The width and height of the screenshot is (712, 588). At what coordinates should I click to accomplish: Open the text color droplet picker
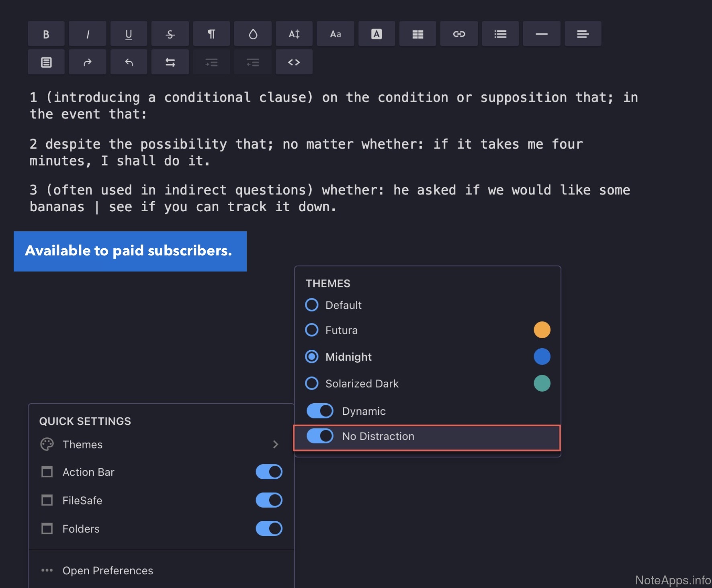tap(253, 34)
